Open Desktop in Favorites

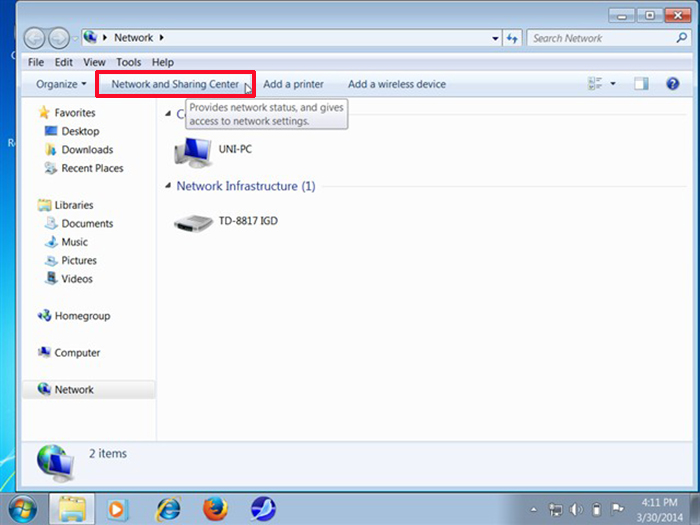(x=80, y=131)
